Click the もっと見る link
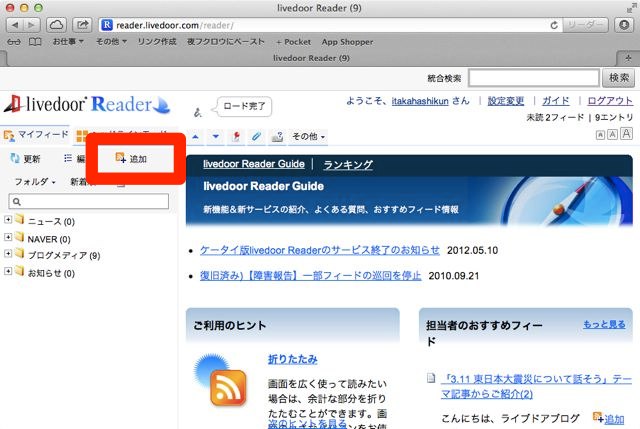 pos(604,325)
